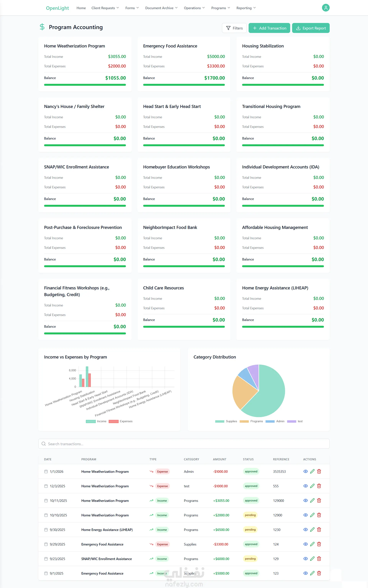Go to the Home nav item
The height and width of the screenshot is (588, 368).
[81, 8]
